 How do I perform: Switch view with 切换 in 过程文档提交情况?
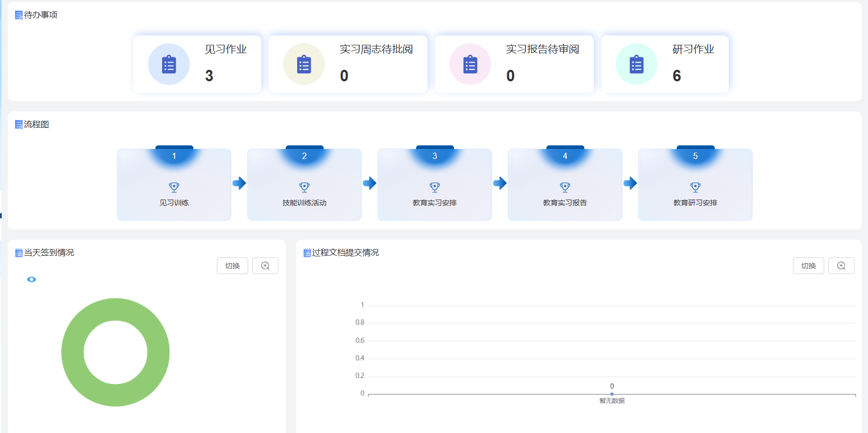pyautogui.click(x=809, y=266)
